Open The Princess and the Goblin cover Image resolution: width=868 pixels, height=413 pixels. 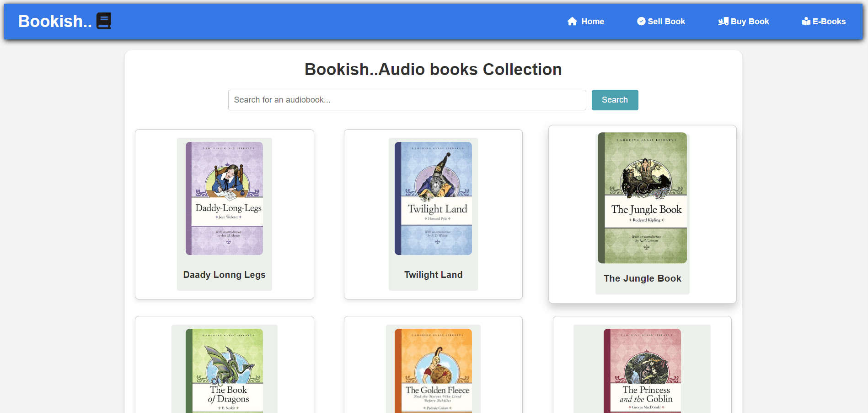[642, 371]
